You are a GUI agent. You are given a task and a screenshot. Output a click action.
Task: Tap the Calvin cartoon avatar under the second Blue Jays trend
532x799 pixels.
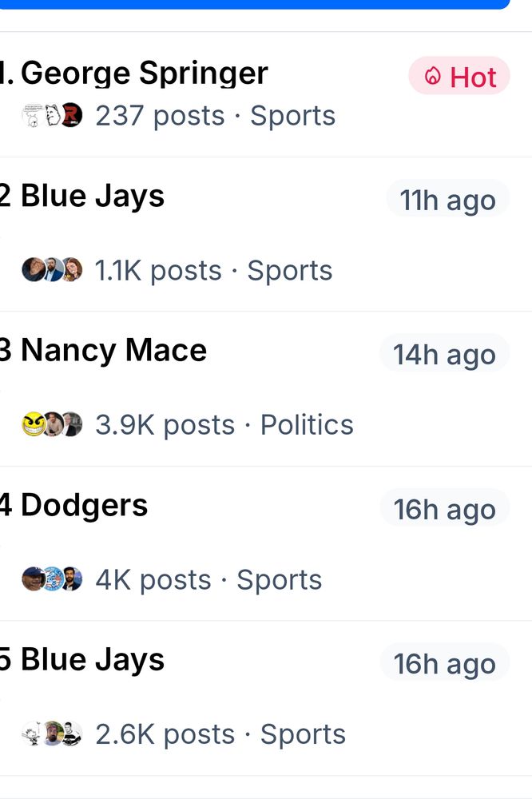click(x=32, y=733)
